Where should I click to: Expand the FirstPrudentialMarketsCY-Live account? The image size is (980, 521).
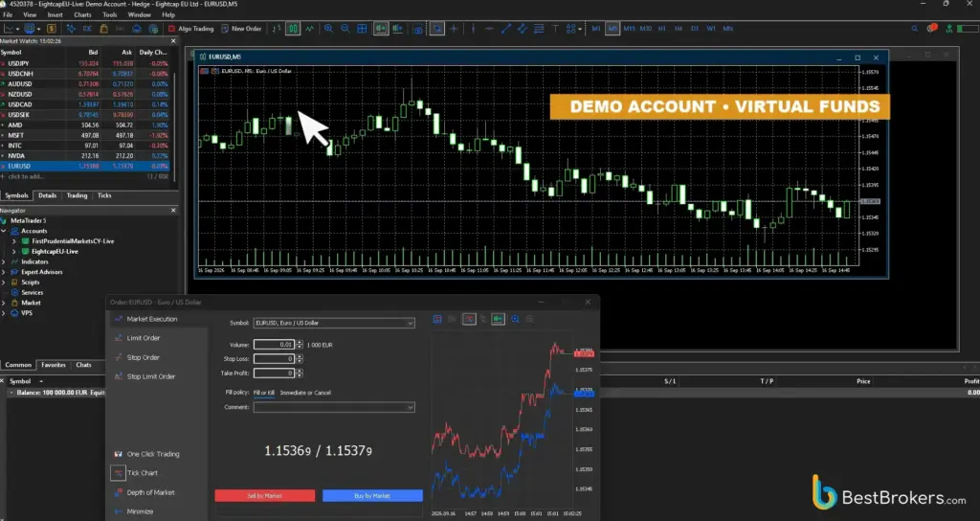click(x=14, y=241)
